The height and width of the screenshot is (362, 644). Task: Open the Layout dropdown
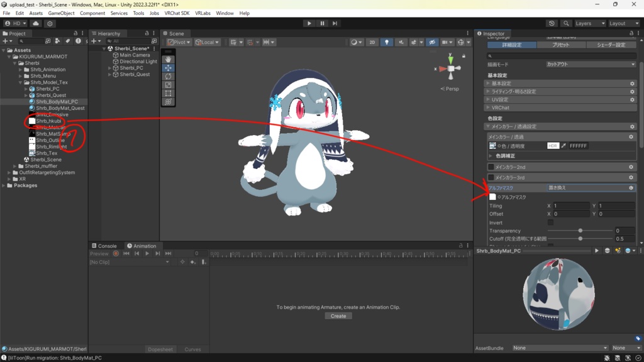pos(623,23)
